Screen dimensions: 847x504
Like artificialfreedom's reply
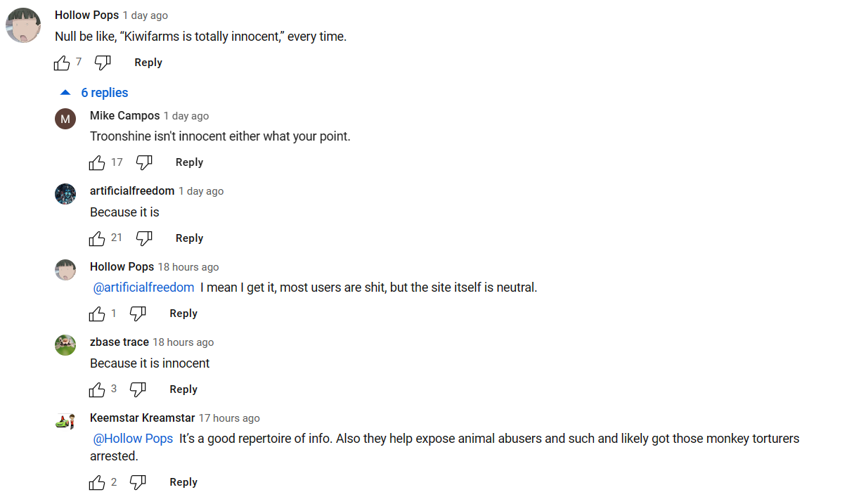coord(97,239)
